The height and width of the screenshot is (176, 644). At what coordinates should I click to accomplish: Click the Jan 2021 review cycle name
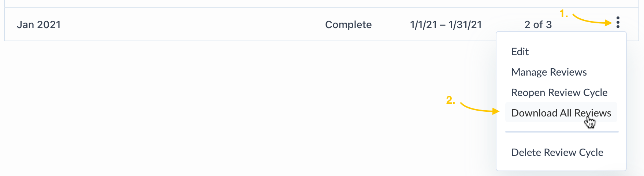pos(39,25)
